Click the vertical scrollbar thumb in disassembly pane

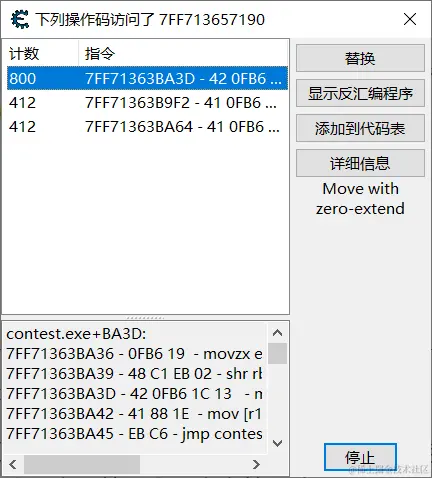277,353
